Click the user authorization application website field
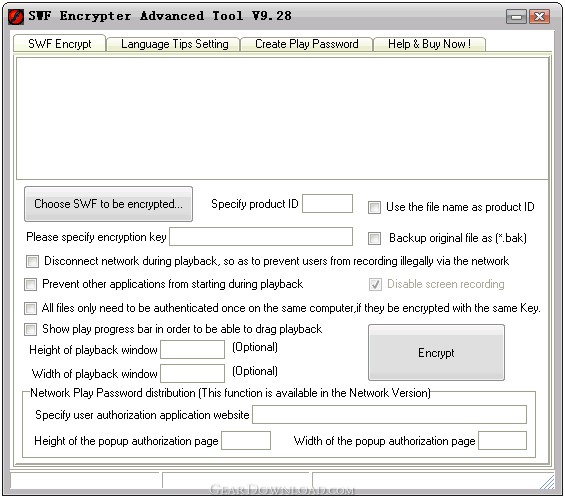The image size is (565, 498). tap(390, 414)
